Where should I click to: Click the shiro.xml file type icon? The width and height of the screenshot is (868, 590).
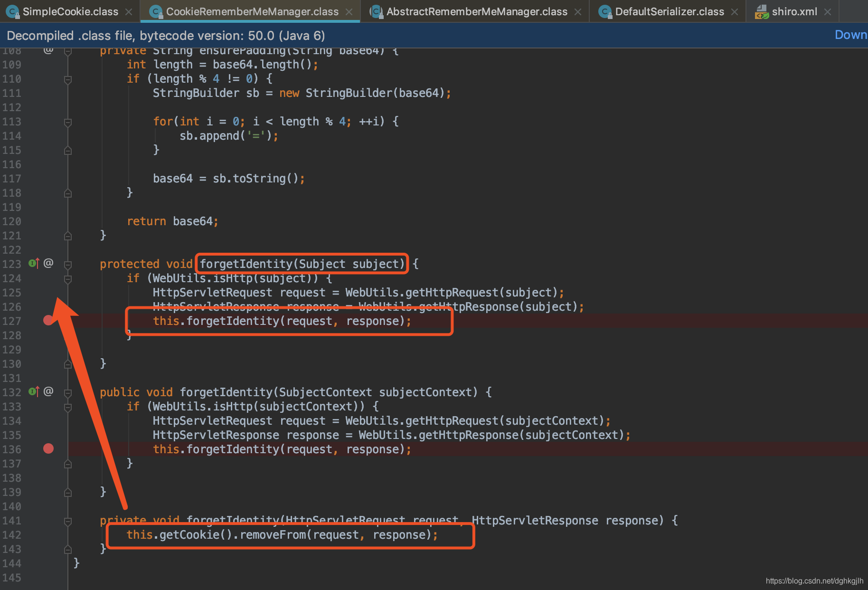click(762, 11)
